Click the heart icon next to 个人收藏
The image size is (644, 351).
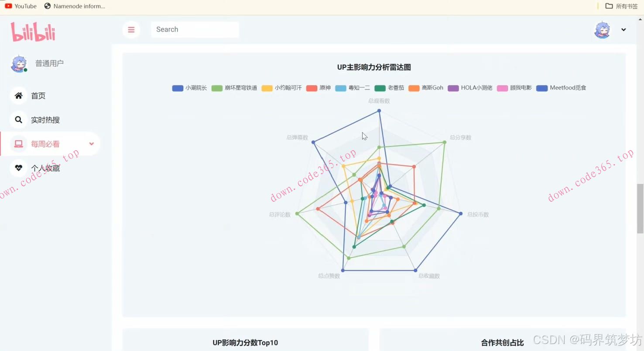pyautogui.click(x=18, y=168)
